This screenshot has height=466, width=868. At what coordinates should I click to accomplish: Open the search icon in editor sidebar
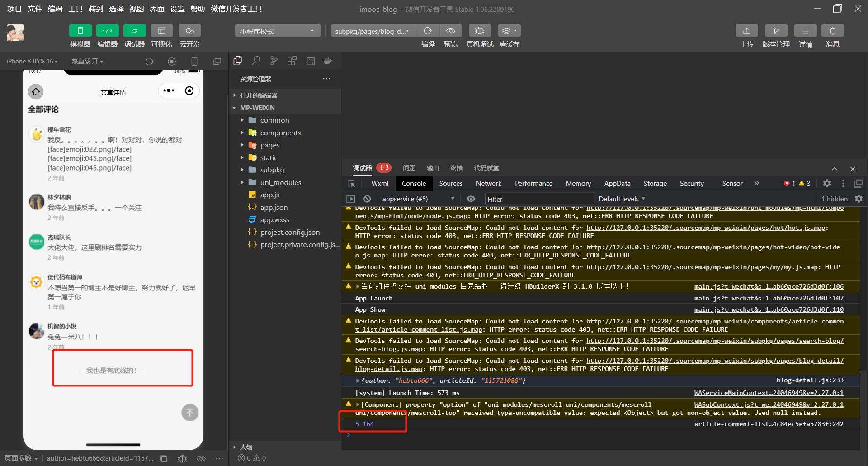(x=256, y=61)
